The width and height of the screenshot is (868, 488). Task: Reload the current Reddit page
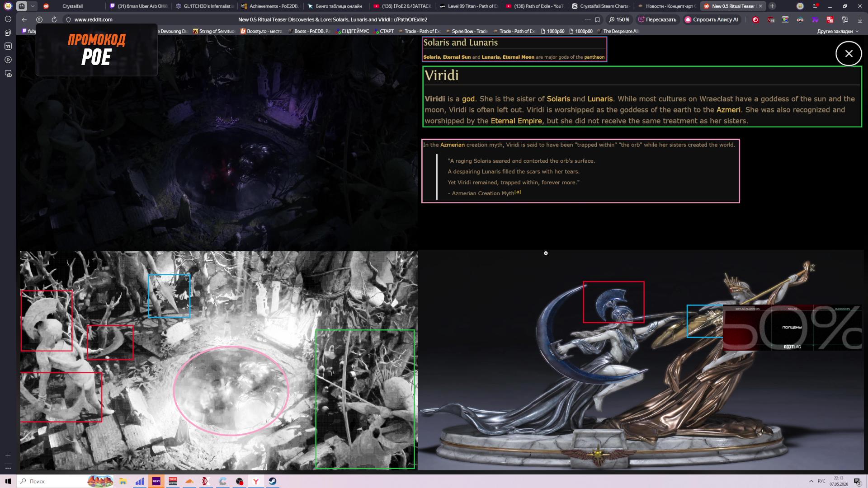[x=54, y=19]
